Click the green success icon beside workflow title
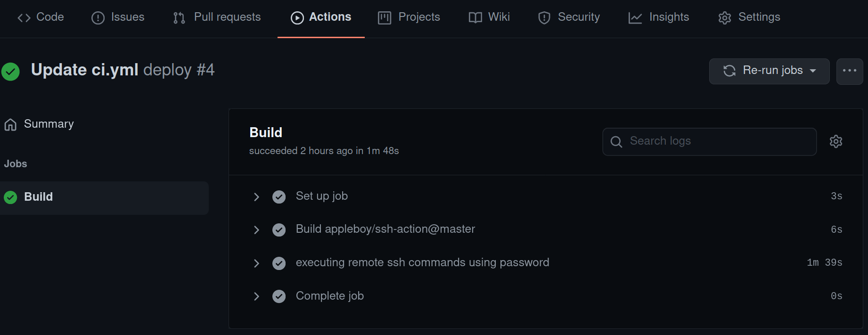The width and height of the screenshot is (868, 335). pos(10,72)
